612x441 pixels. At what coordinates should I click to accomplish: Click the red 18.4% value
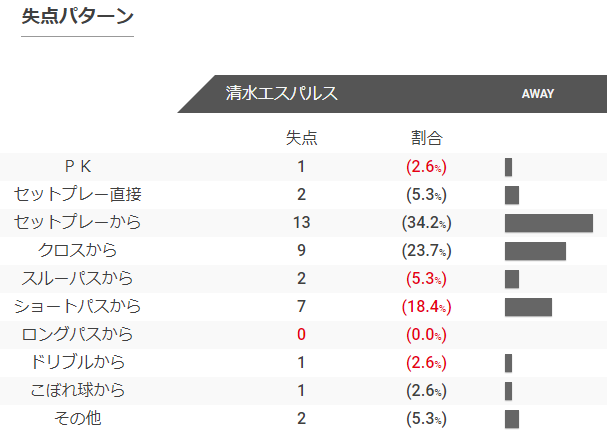[x=427, y=307]
